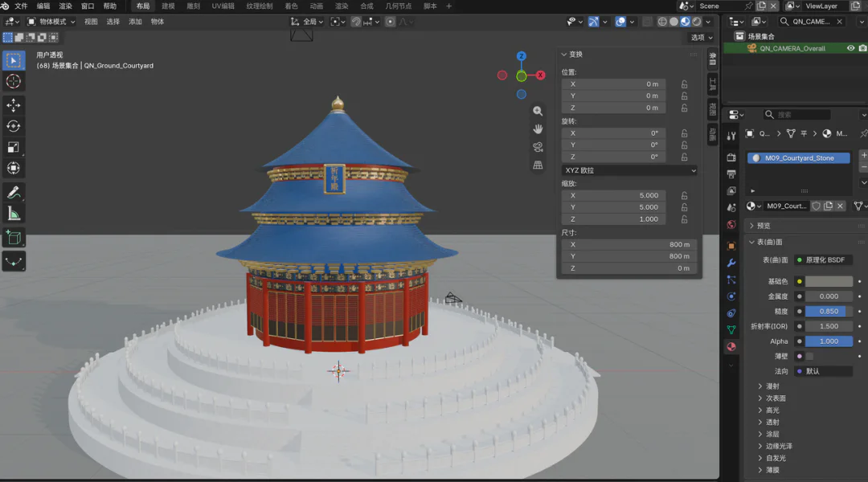Toggle the lock on Scale Z
This screenshot has height=482, width=868.
coord(685,219)
